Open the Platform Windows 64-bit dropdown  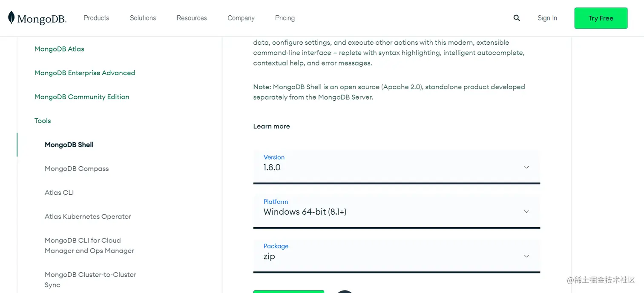tap(397, 211)
